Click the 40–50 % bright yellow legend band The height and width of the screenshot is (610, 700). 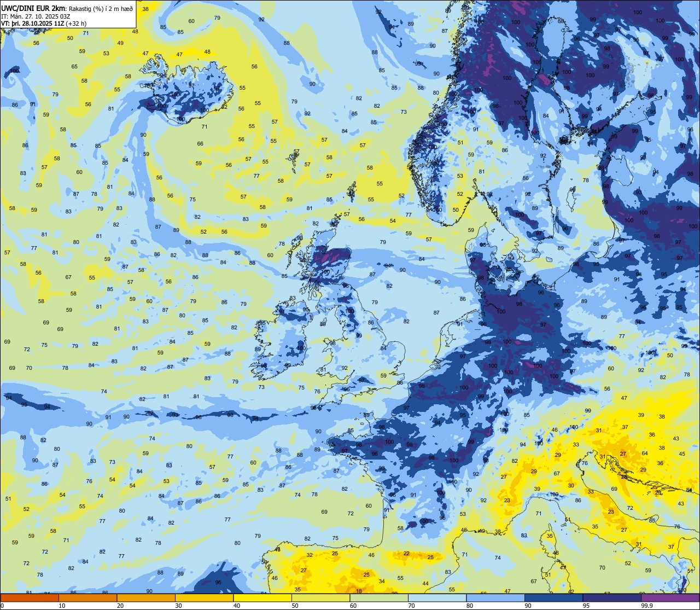262,598
